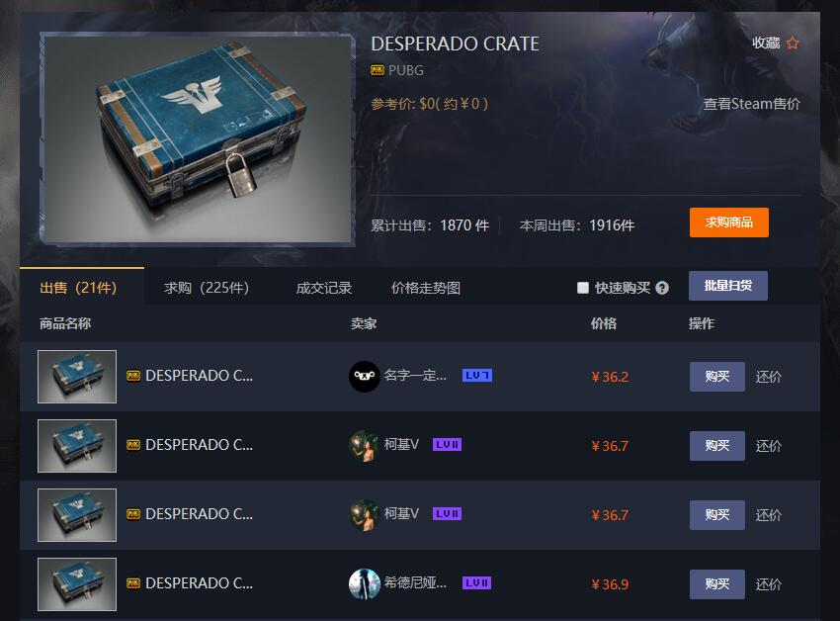Switch to the 求购（225件）tab
Image resolution: width=840 pixels, height=621 pixels.
(x=207, y=288)
